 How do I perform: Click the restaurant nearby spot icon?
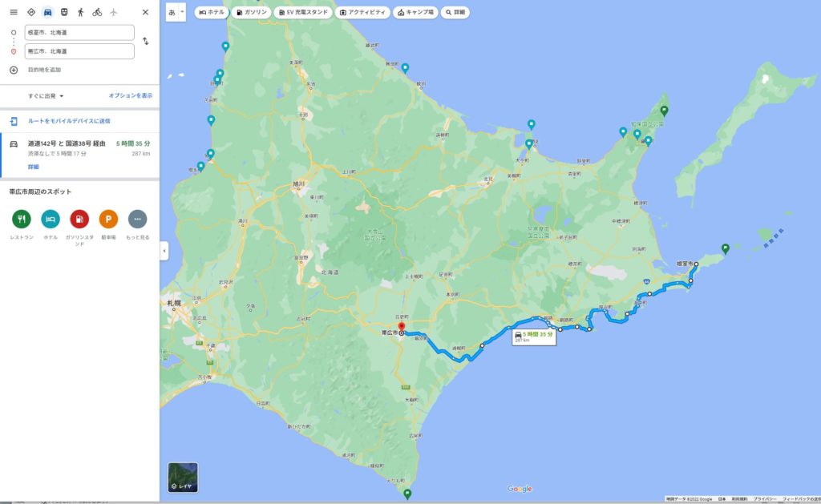[x=22, y=219]
